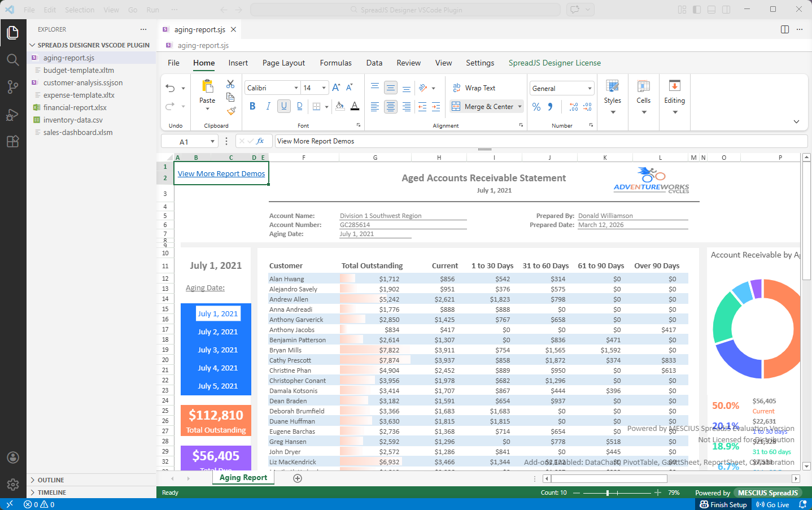Increase font size with the large A icon
Image resolution: width=812 pixels, height=510 pixels.
tap(336, 88)
